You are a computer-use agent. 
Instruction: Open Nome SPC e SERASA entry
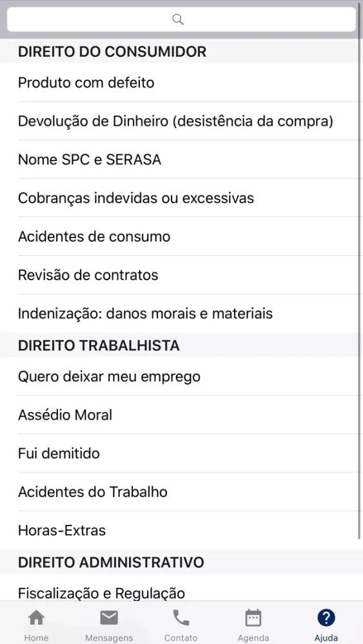(x=181, y=159)
